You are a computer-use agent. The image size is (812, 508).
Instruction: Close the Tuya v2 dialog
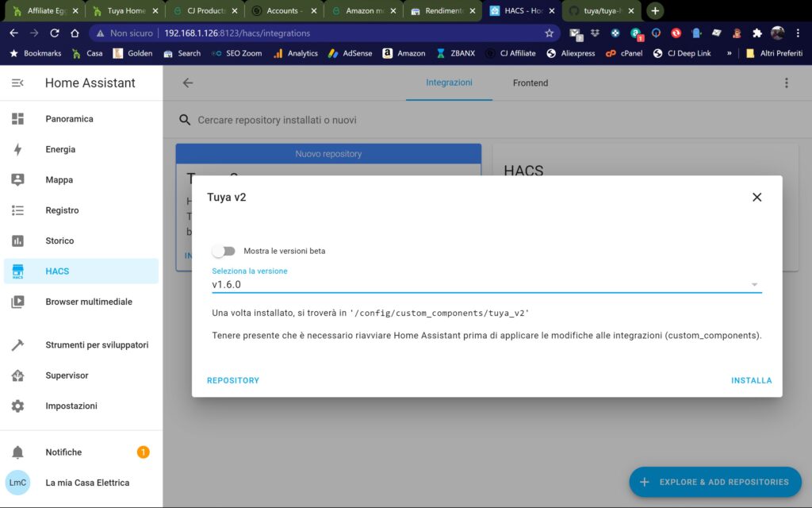(x=756, y=197)
